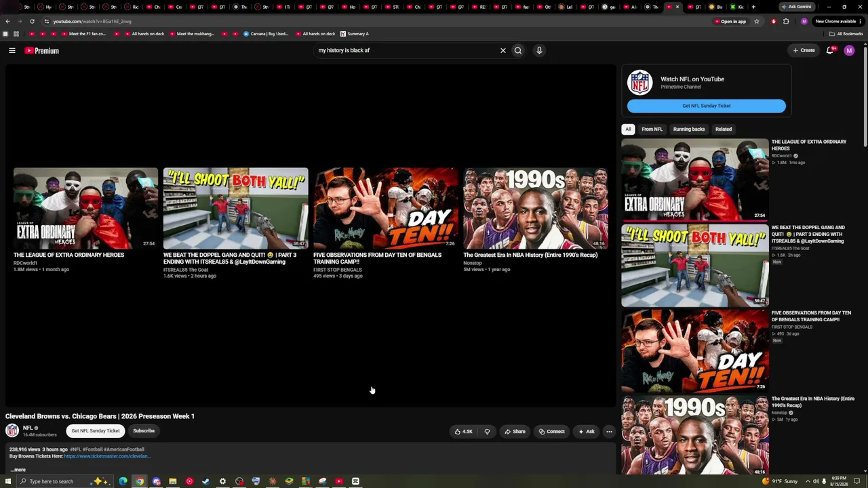Screen dimensions: 868x488
Task: Open Chrome extensions puzzle icon
Action: (786, 21)
